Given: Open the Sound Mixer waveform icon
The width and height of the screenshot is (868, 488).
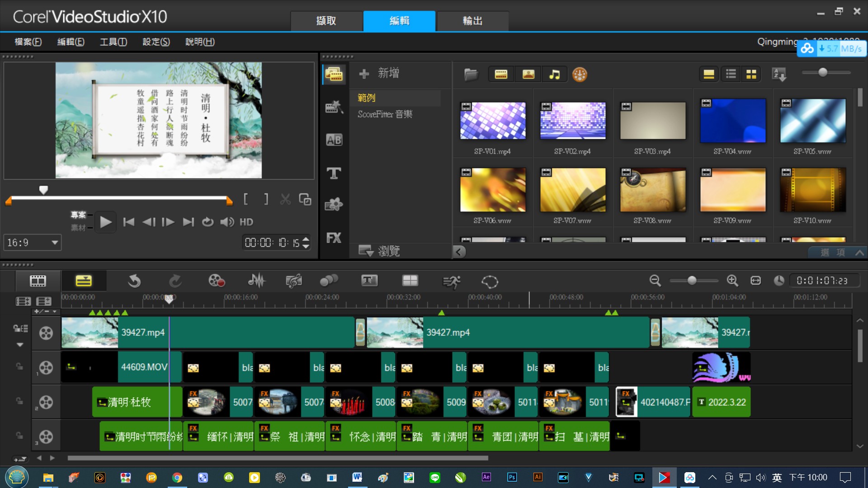Looking at the screenshot, I should click(256, 281).
